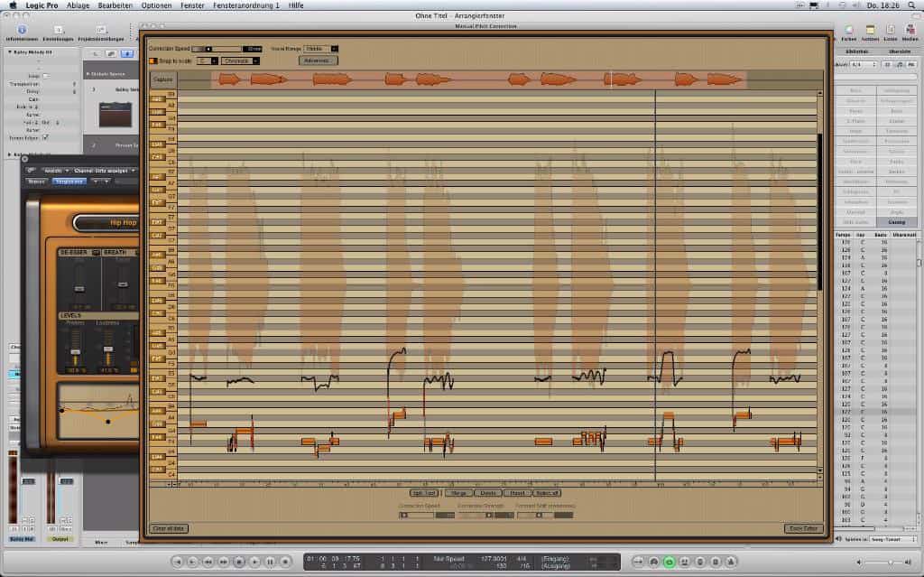The width and height of the screenshot is (924, 577).
Task: Click the Close Editor button
Action: (x=804, y=528)
